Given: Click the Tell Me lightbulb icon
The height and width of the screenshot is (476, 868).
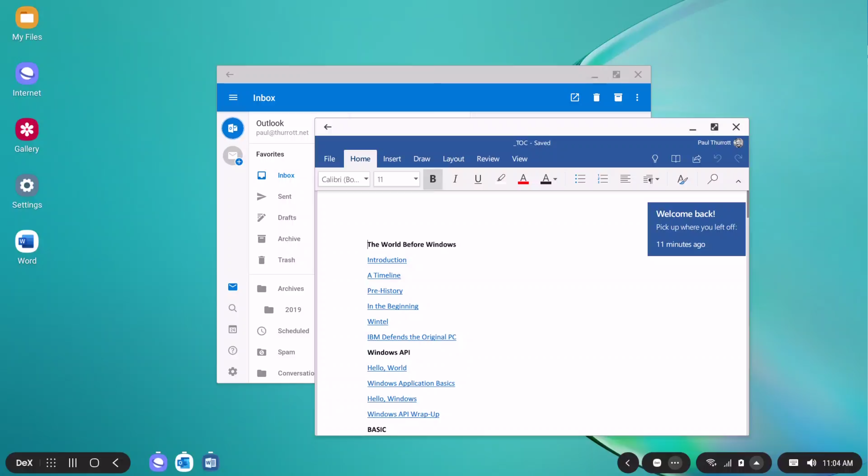Looking at the screenshot, I should tap(655, 159).
